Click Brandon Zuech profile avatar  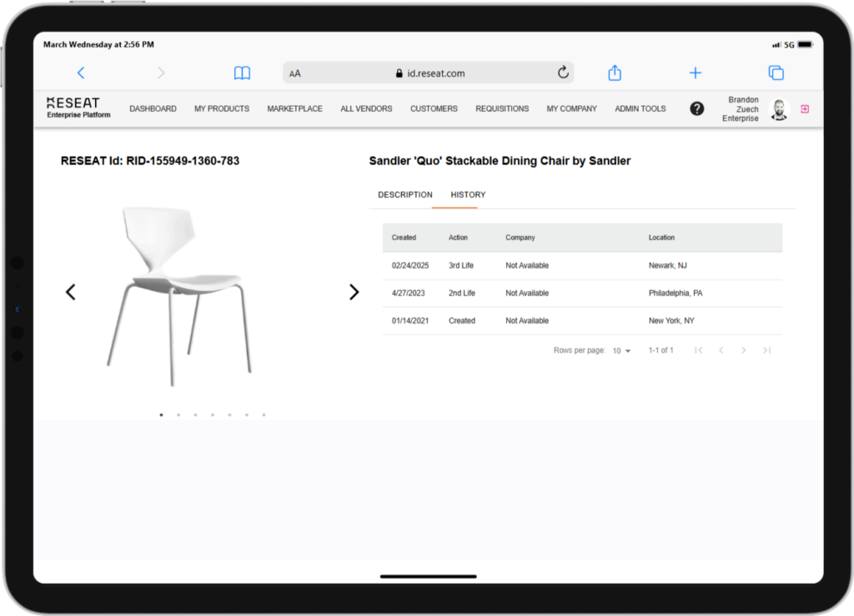[x=779, y=109]
